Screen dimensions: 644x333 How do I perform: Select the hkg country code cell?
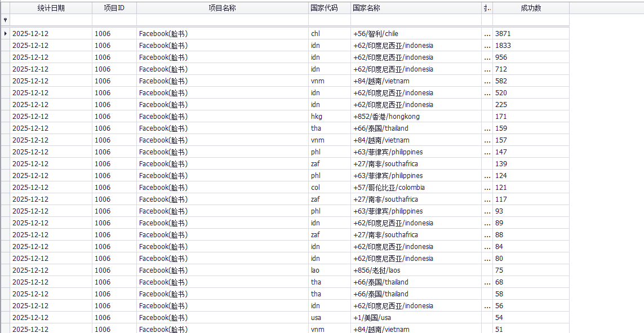330,117
